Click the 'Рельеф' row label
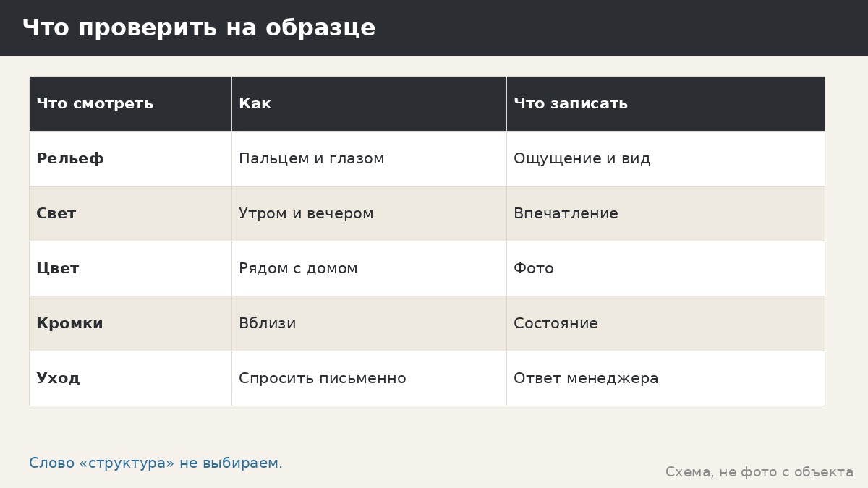The width and height of the screenshot is (868, 488). (130, 158)
